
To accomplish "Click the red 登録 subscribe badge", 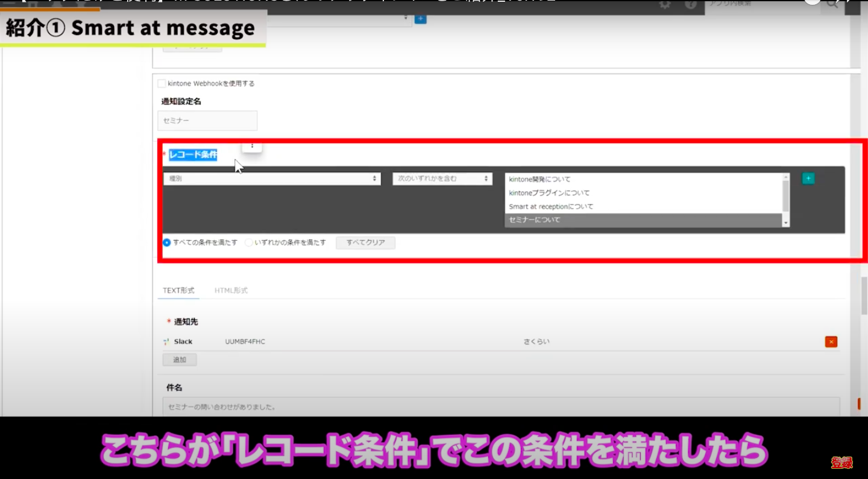I will pos(841,463).
